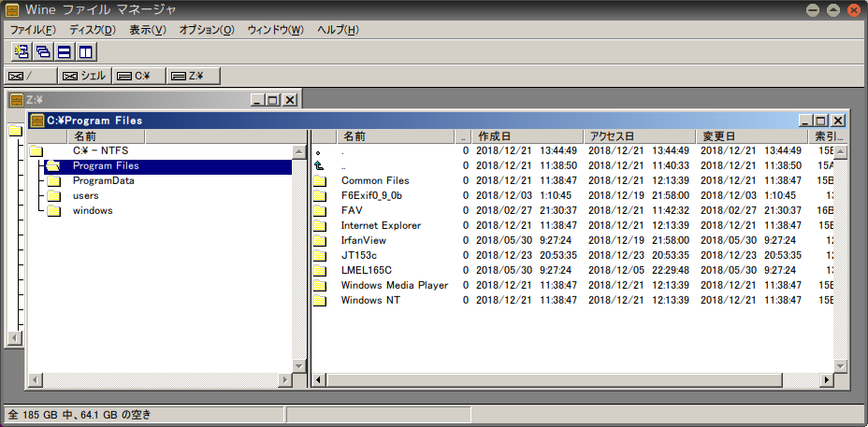Screen dimensions: 868x427
Task: Click tree pane vertical scrollbar up arrow
Action: [299, 151]
